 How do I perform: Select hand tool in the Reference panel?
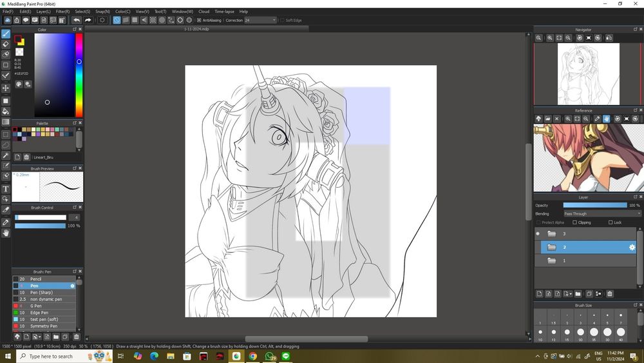tap(607, 119)
